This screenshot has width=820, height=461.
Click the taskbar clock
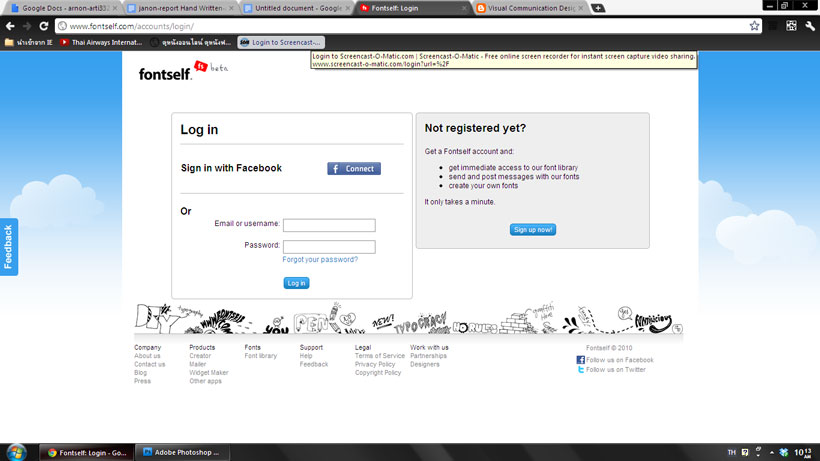[x=803, y=452]
